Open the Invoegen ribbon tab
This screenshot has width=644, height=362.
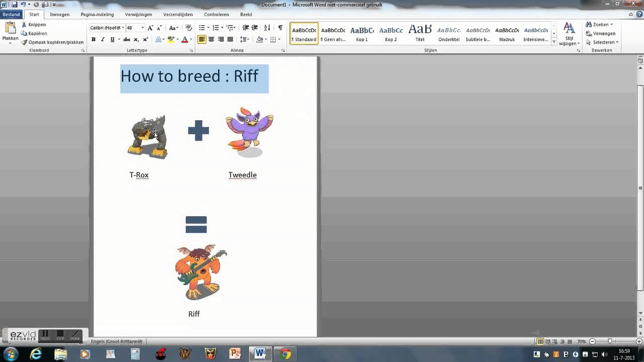point(59,15)
